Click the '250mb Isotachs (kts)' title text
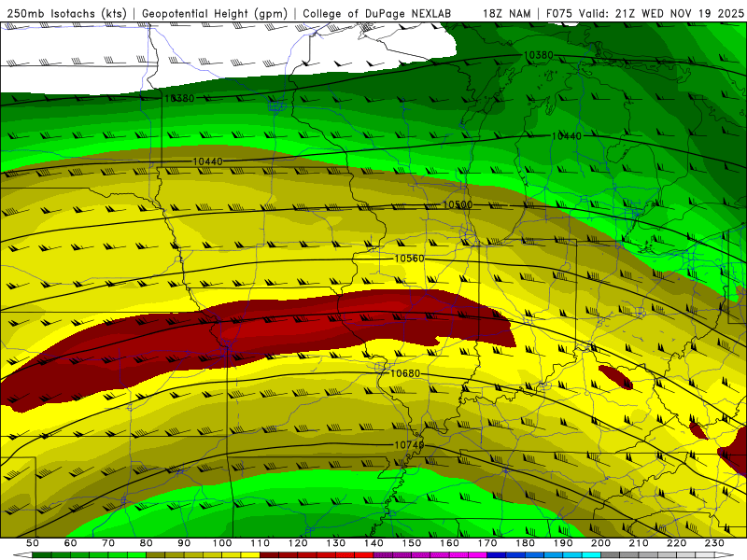This screenshot has width=747, height=560. tap(66, 13)
